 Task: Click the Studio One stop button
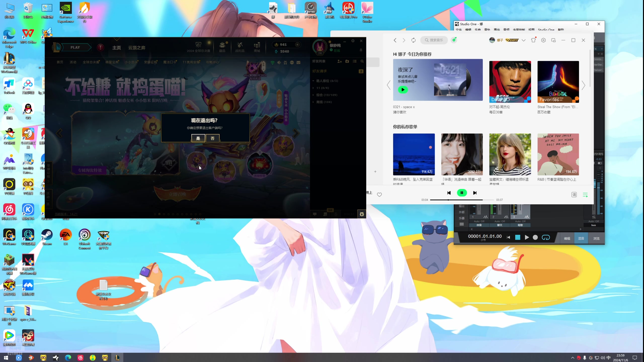pos(517,238)
